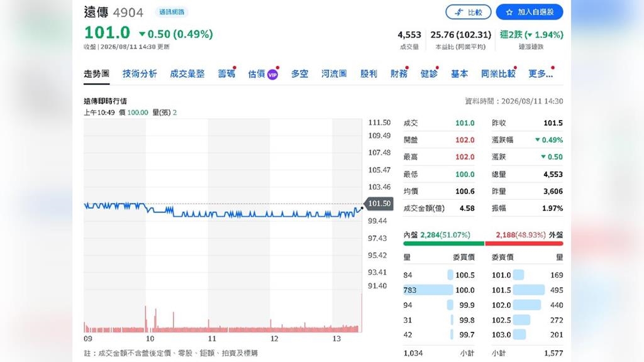Click the purple VIP badge icon
The image size is (644, 362).
[272, 75]
